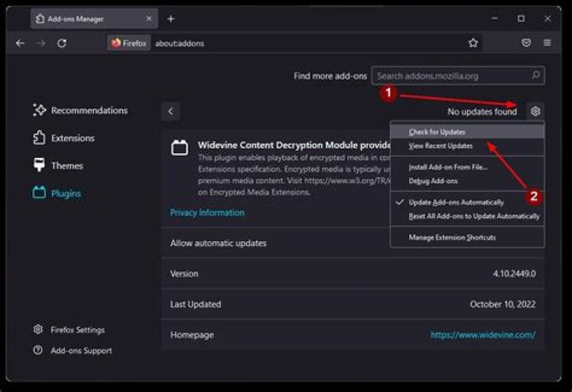This screenshot has height=392, width=572.
Task: Choose Check for Updates
Action: pos(467,132)
